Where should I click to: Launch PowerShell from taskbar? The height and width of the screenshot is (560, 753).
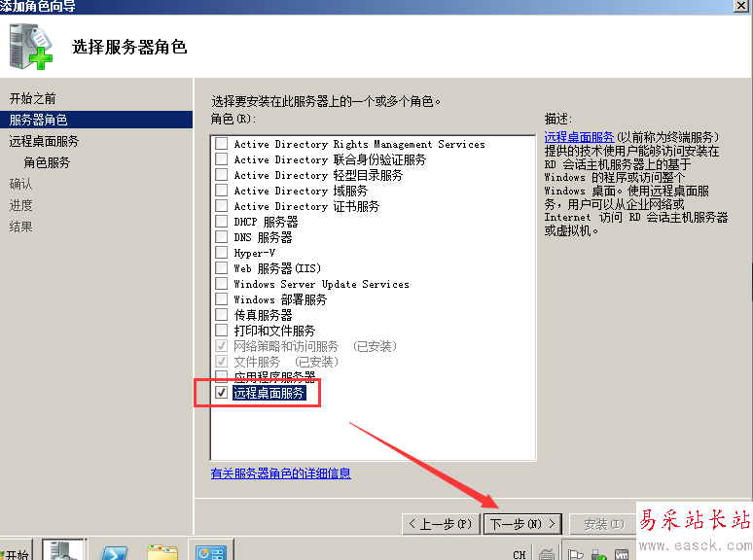click(x=114, y=552)
